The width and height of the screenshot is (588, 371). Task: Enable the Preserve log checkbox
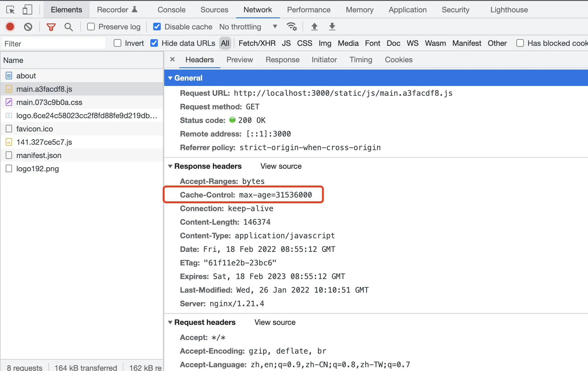[91, 27]
